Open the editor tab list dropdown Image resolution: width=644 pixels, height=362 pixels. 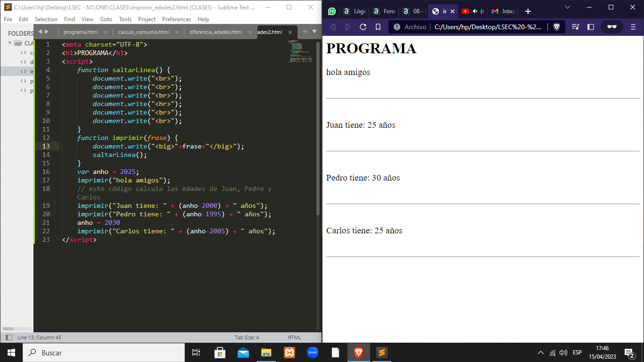[x=314, y=32]
